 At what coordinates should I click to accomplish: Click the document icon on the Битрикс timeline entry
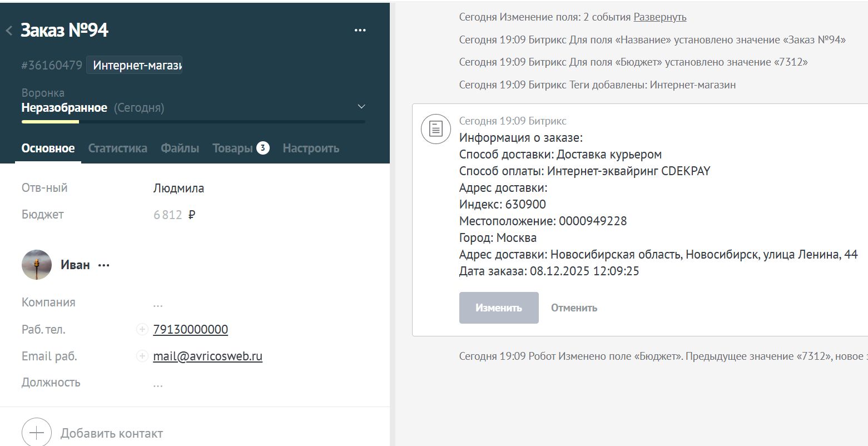435,128
